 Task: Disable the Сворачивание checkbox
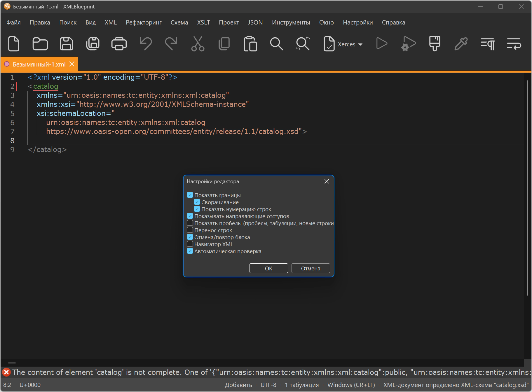(x=197, y=202)
